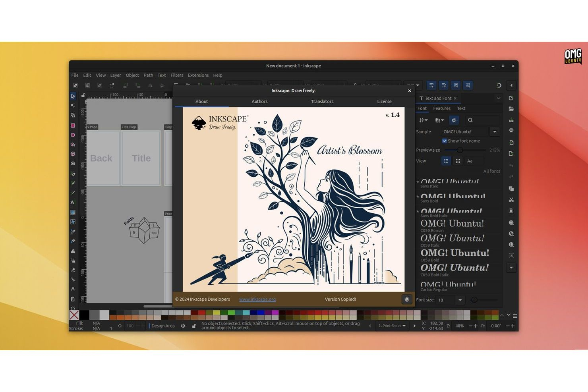Select the Ellipse tool
588x392 pixels.
73,135
